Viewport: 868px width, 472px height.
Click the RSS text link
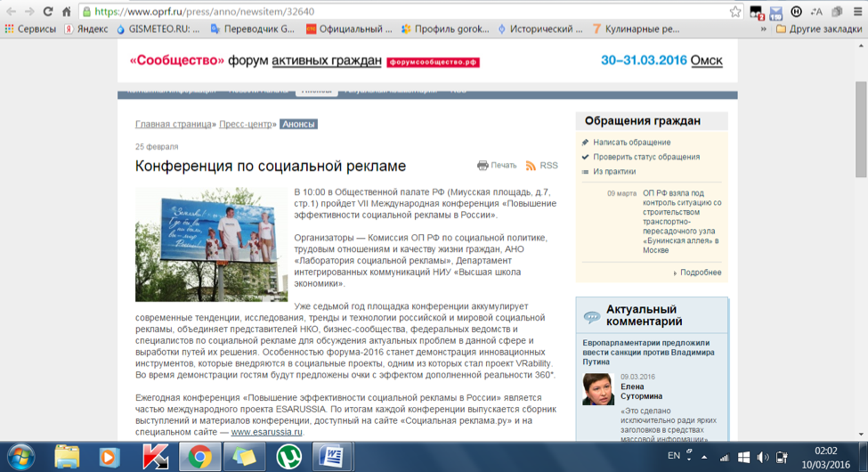(548, 166)
